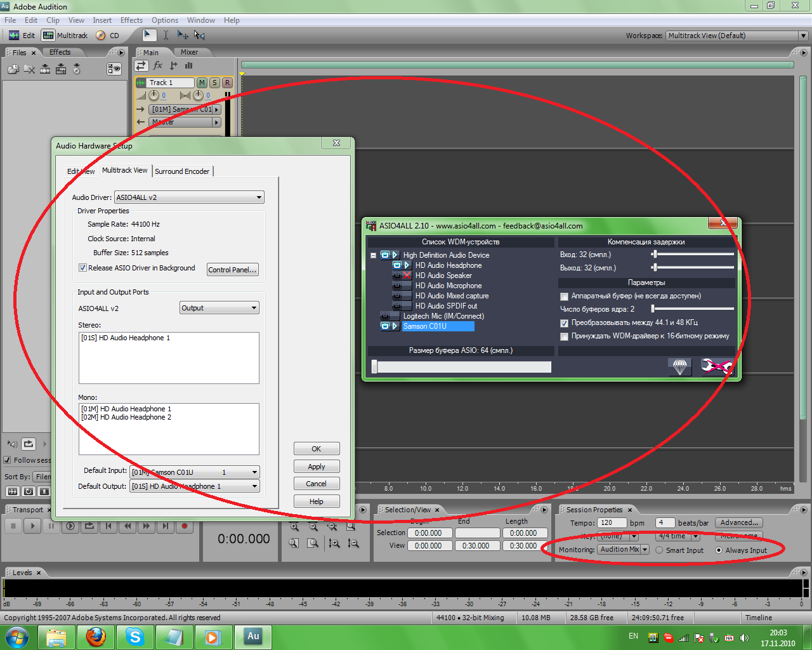Enable the Аппаратный буфер checkbox
Image resolution: width=812 pixels, height=650 pixels.
pos(564,296)
